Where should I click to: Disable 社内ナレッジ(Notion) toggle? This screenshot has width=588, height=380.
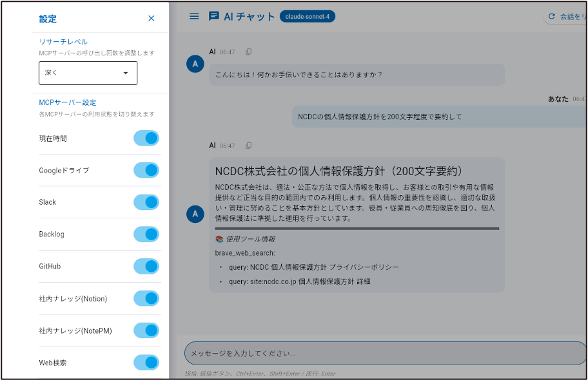pyautogui.click(x=146, y=298)
